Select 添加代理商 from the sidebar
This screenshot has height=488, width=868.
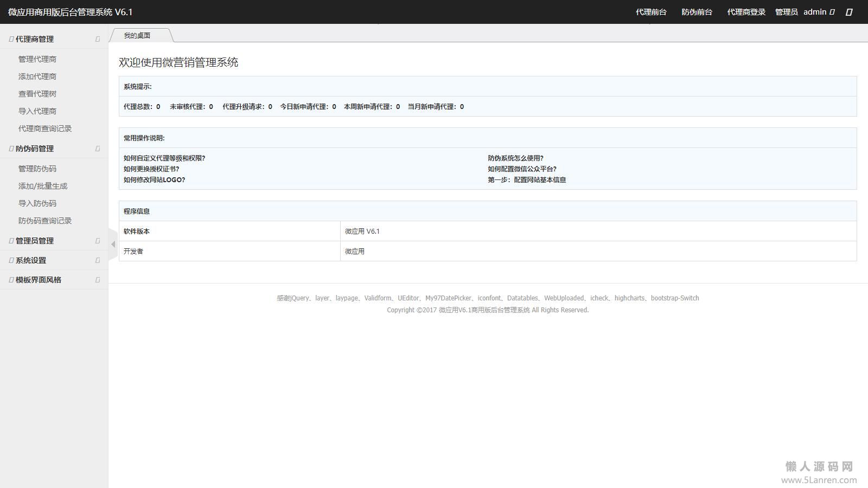37,76
